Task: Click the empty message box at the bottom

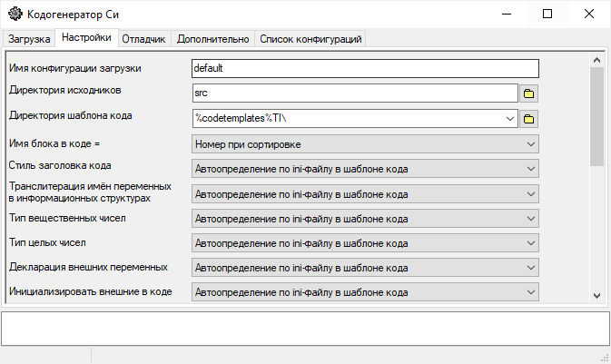Action: pyautogui.click(x=305, y=328)
